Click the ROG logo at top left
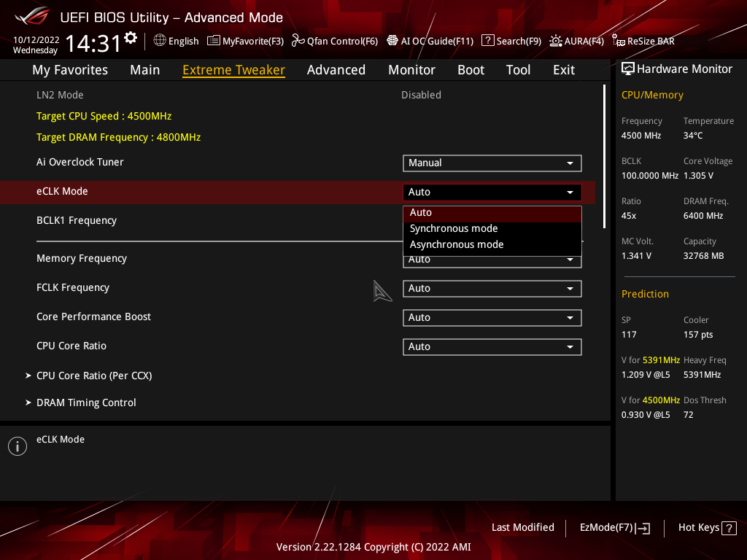Image resolution: width=747 pixels, height=560 pixels. click(32, 16)
